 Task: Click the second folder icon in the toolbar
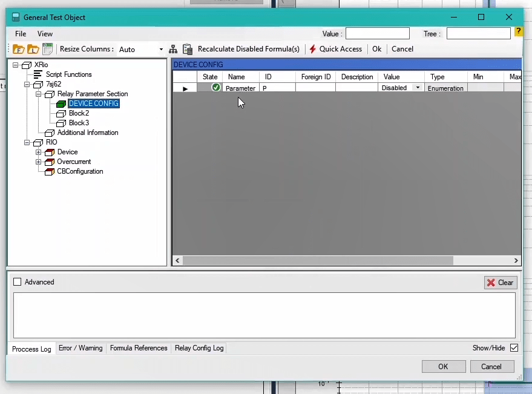(33, 49)
